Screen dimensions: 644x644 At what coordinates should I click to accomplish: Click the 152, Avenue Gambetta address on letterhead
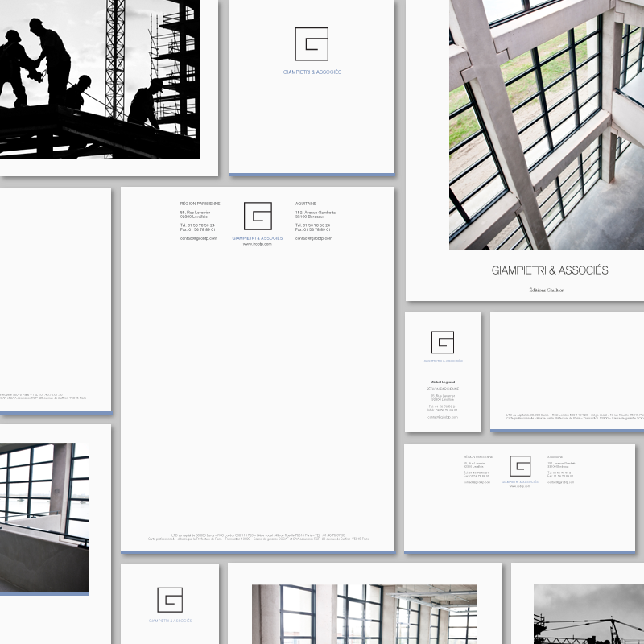316,214
